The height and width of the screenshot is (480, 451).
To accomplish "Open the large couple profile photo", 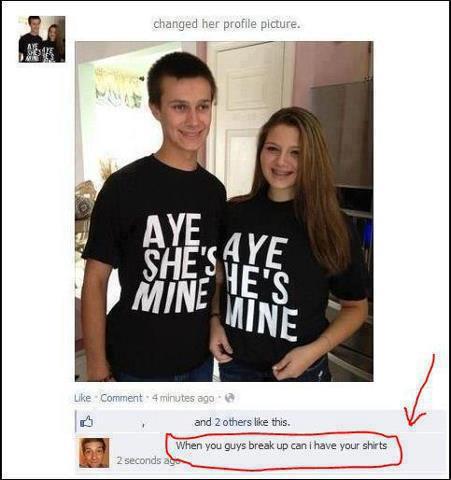I will point(224,211).
